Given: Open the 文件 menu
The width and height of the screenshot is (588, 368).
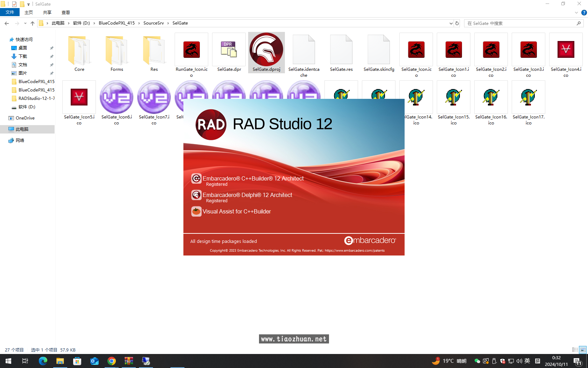Looking at the screenshot, I should tap(10, 12).
